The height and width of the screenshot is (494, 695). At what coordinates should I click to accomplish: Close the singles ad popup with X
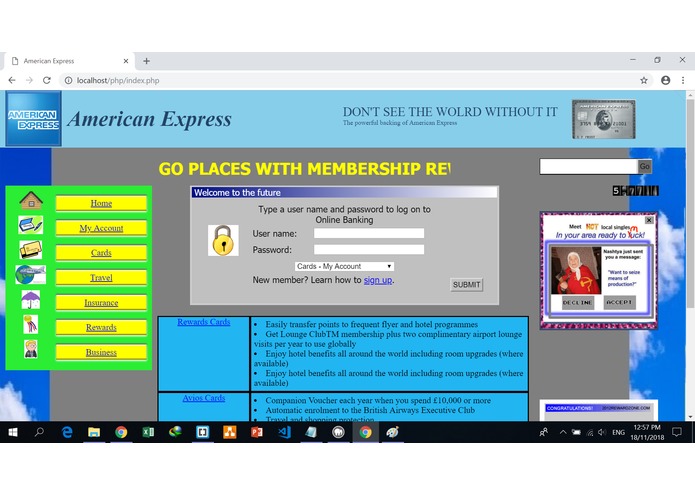pyautogui.click(x=649, y=220)
